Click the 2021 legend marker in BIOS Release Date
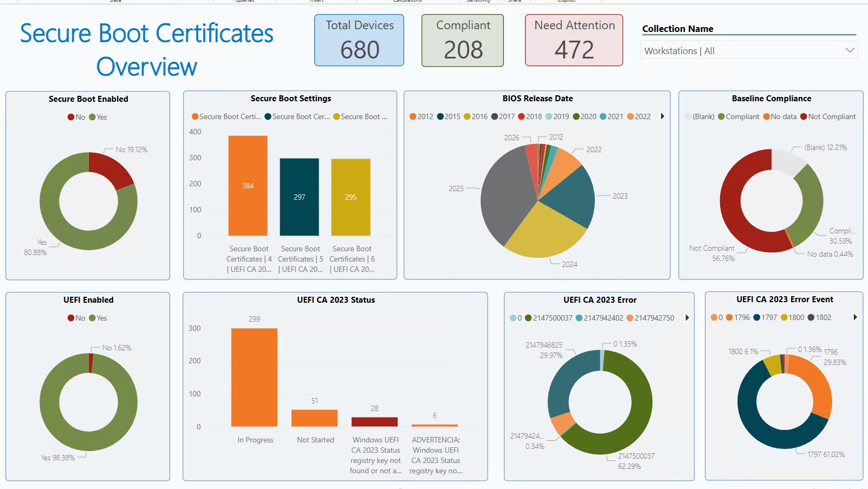Screen dimensions: 868x489 pyautogui.click(x=603, y=116)
